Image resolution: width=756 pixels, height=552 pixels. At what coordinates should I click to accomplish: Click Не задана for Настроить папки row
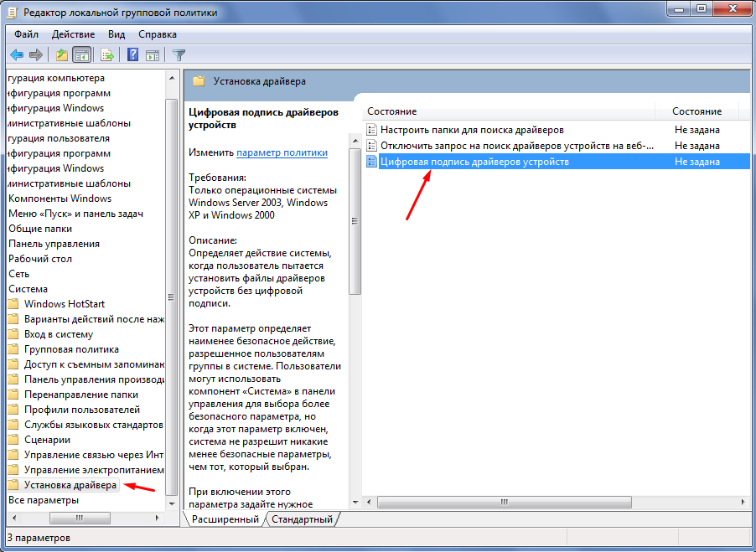[x=697, y=130]
